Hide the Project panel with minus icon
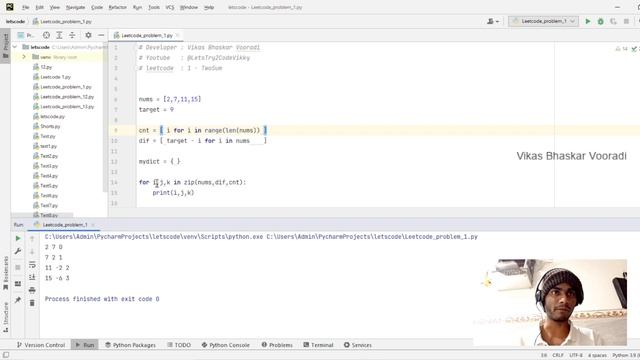This screenshot has width=640, height=360. pyautogui.click(x=101, y=36)
